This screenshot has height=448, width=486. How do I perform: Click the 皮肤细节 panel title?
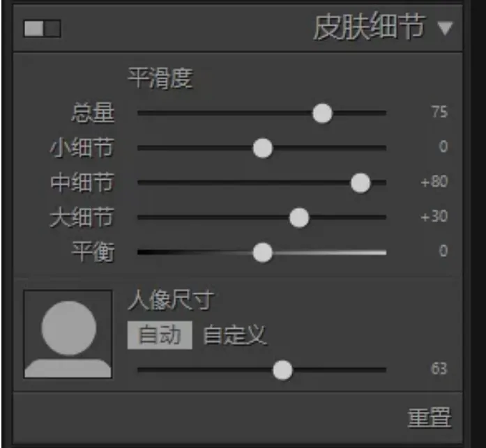coord(369,27)
